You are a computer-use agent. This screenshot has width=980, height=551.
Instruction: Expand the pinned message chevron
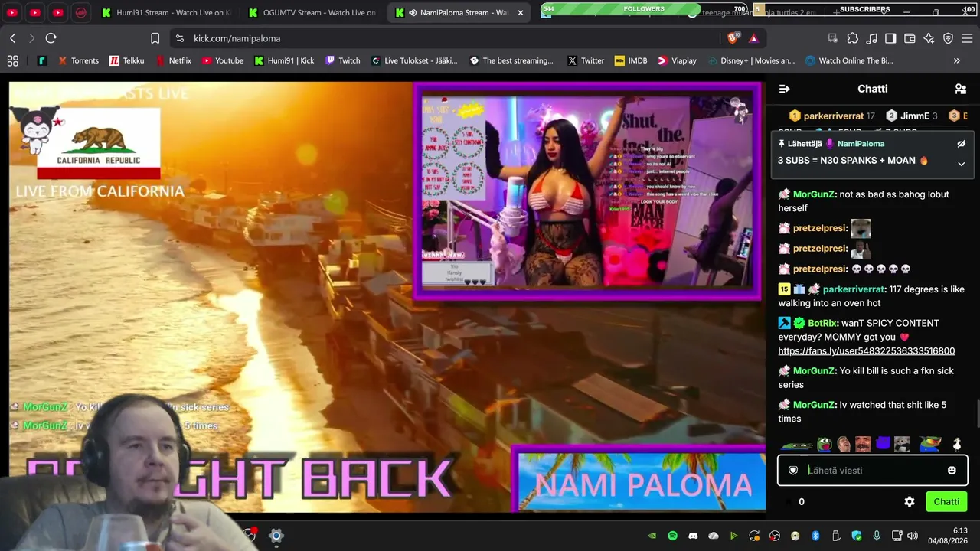pos(962,164)
